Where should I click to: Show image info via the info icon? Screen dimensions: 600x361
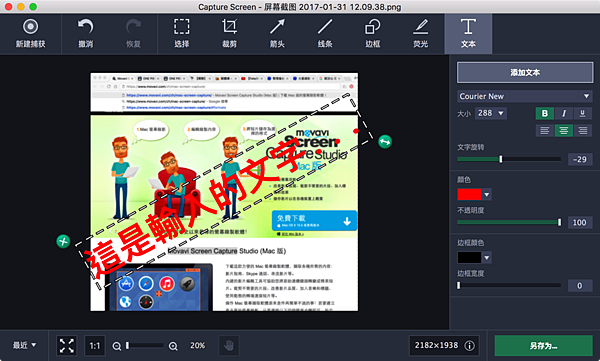point(470,346)
